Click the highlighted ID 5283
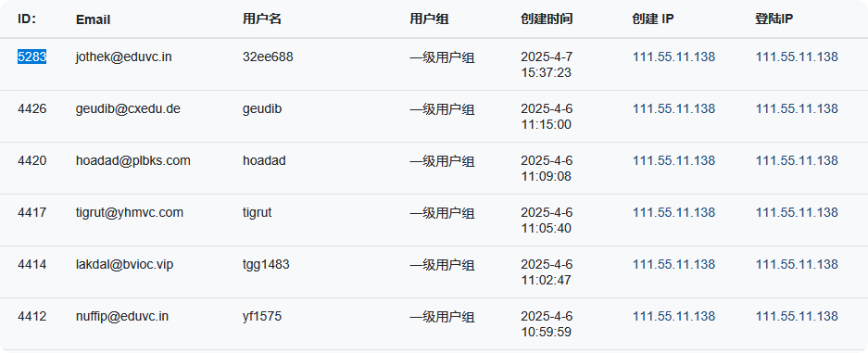The height and width of the screenshot is (353, 868). tap(32, 57)
